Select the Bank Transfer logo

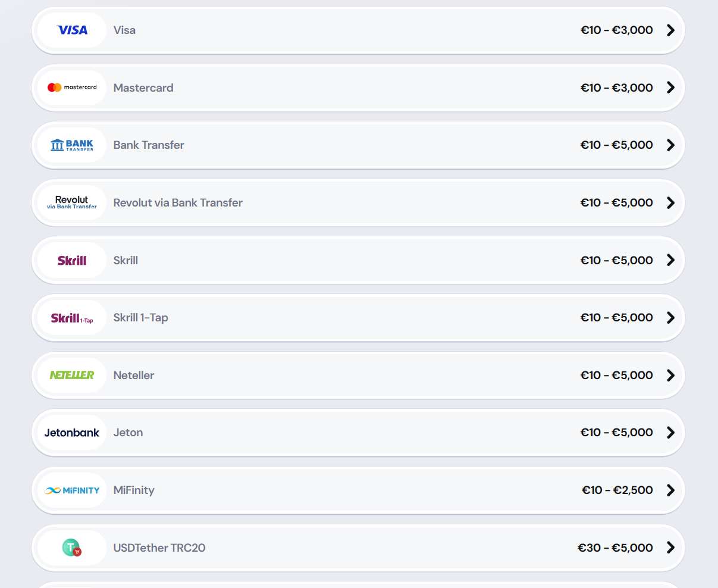[x=72, y=145]
